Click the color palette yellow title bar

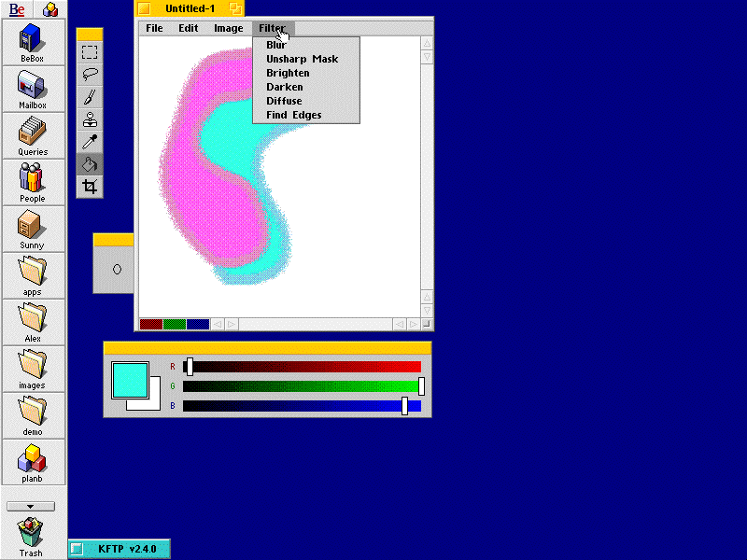(x=268, y=348)
